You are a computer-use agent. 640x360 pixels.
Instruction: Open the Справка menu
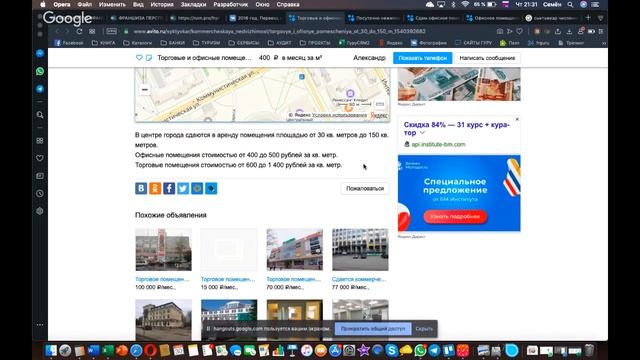point(288,4)
